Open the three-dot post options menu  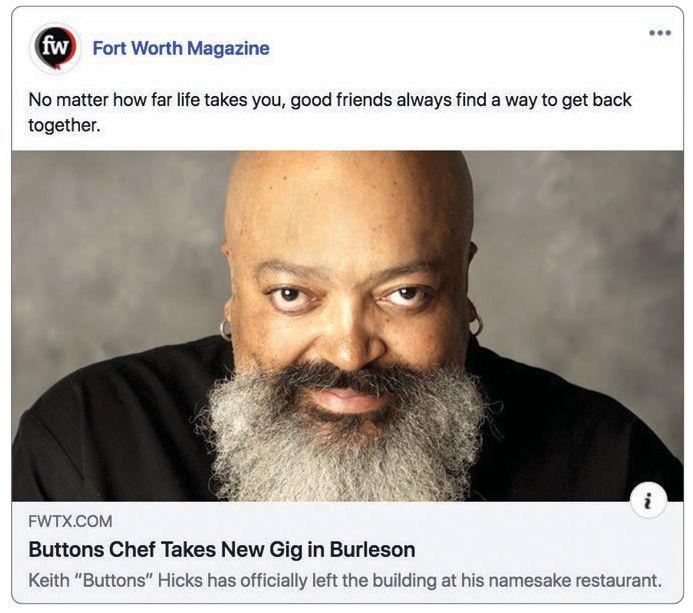click(x=660, y=33)
